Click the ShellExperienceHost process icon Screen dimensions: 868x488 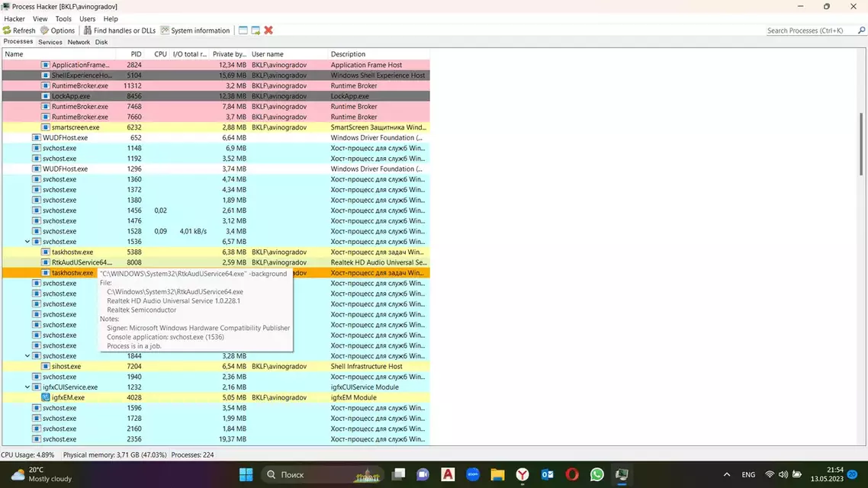point(46,75)
